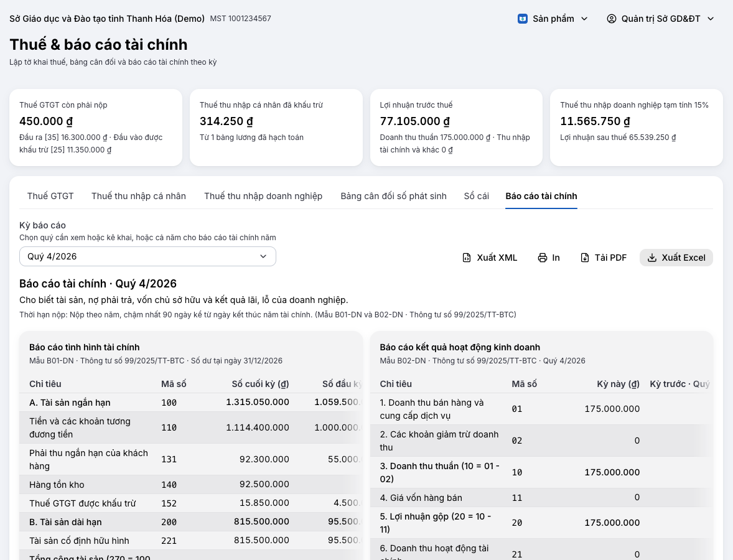Open the Quản trị Sở GD&ĐT account chevron
The height and width of the screenshot is (560, 733).
[711, 19]
